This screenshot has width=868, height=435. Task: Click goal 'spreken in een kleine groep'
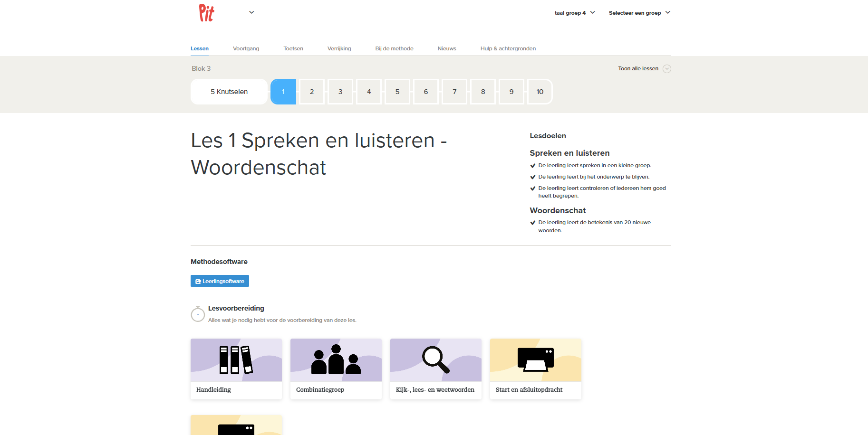(x=595, y=165)
